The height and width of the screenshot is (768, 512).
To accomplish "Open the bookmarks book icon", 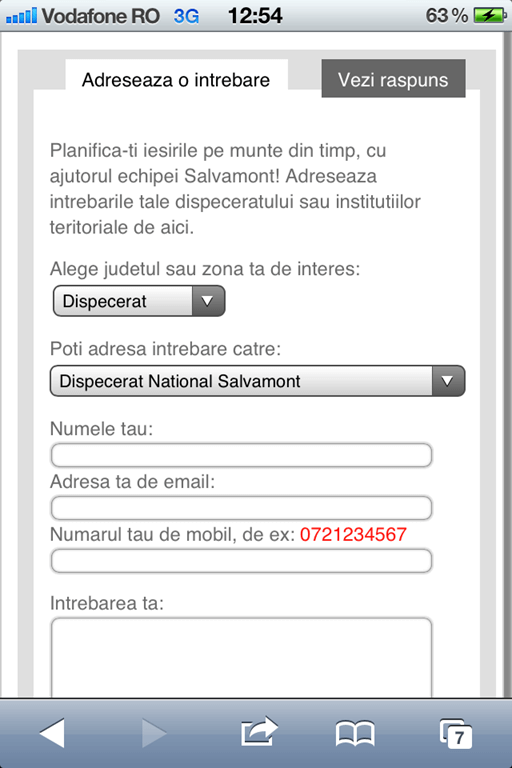I will (x=355, y=733).
